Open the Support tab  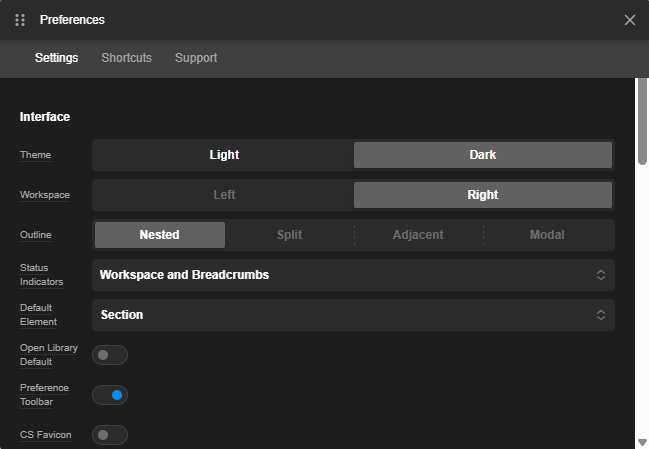click(x=196, y=58)
